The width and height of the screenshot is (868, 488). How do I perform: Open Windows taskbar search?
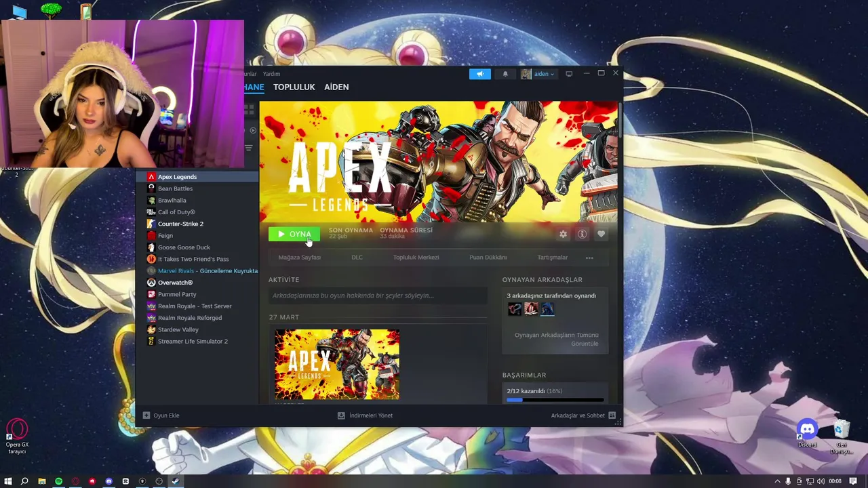(24, 481)
